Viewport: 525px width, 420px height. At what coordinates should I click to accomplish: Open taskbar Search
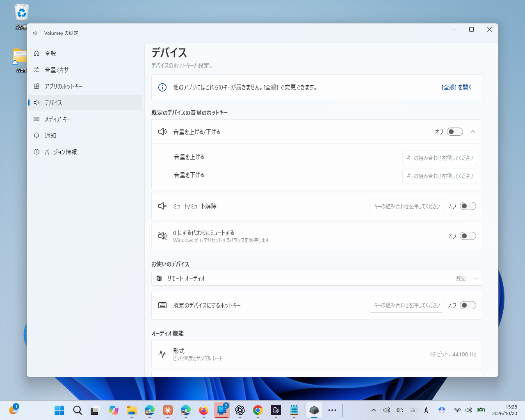[x=78, y=410]
